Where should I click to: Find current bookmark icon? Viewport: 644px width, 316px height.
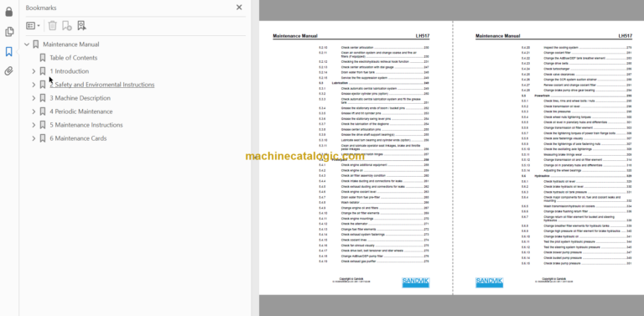tap(81, 25)
